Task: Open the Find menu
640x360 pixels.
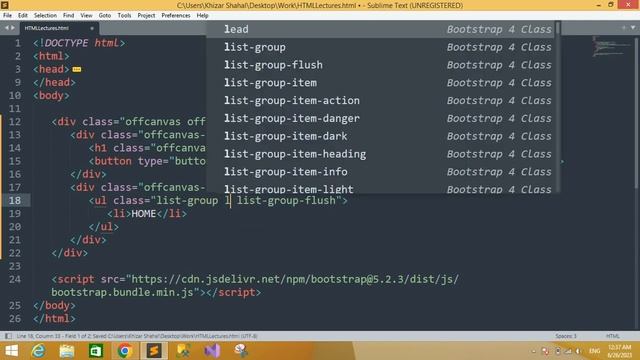Action: 68,16
